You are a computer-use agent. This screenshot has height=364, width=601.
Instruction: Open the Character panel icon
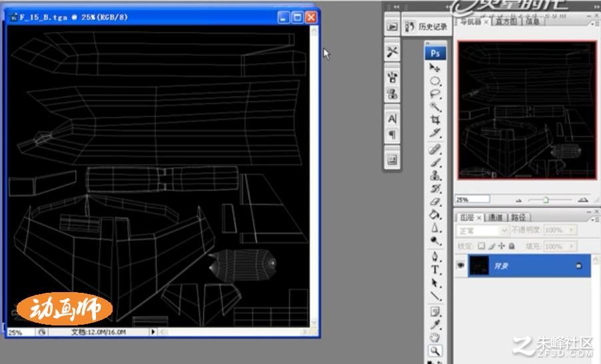[x=392, y=118]
